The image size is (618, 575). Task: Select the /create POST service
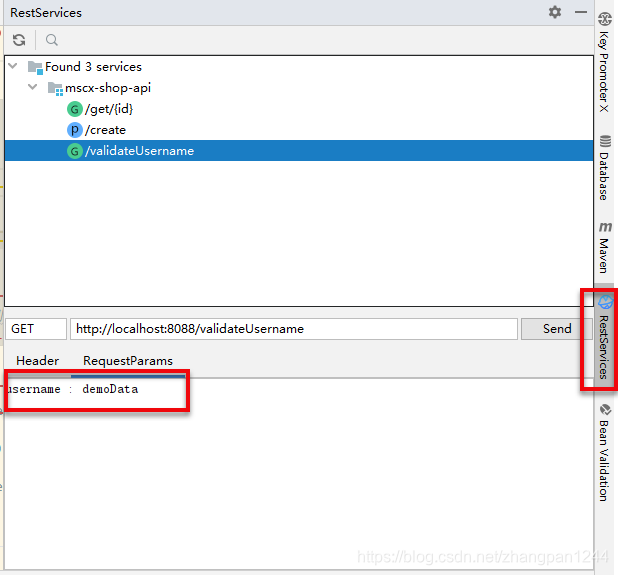click(x=105, y=130)
